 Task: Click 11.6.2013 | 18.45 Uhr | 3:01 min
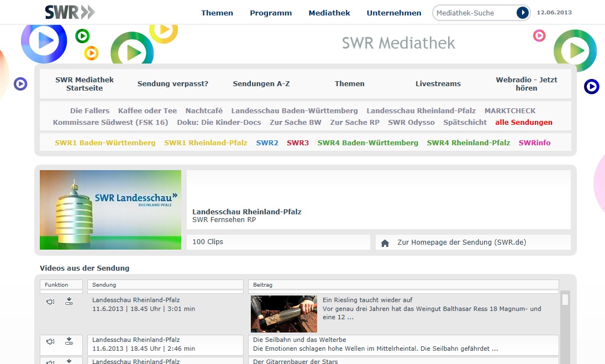(x=144, y=308)
